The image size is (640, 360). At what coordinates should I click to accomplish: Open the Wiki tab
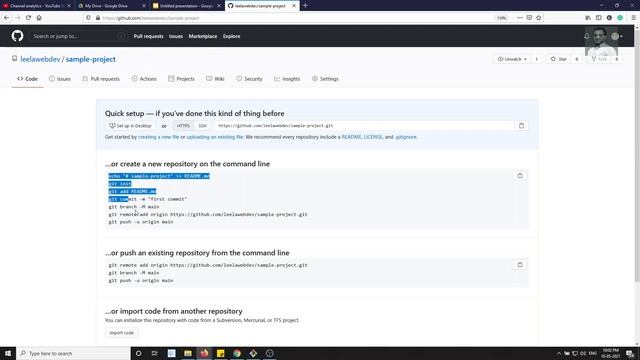[x=215, y=79]
